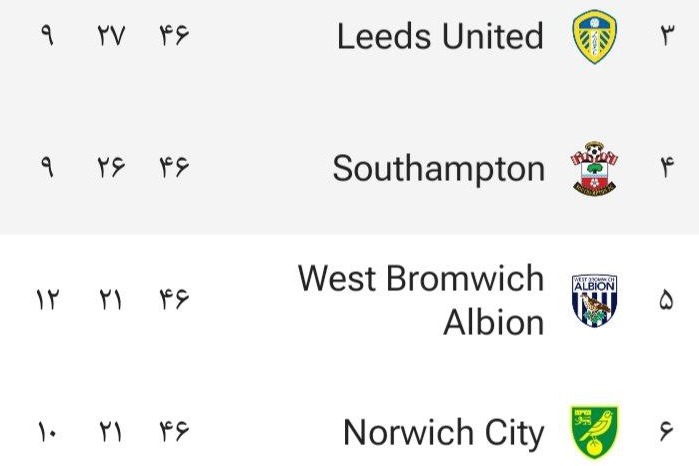Click the 27 value in Leeds United row
This screenshot has height=466, width=699.
click(111, 37)
